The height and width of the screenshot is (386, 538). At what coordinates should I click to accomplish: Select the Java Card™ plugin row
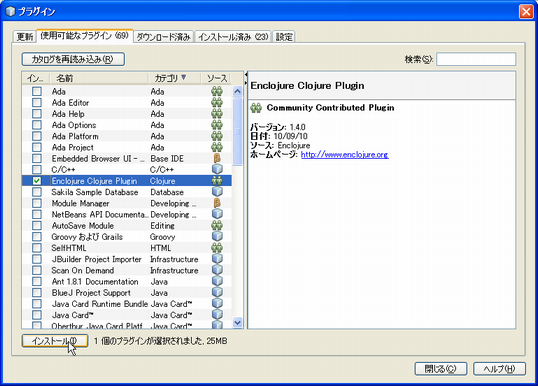[x=127, y=315]
